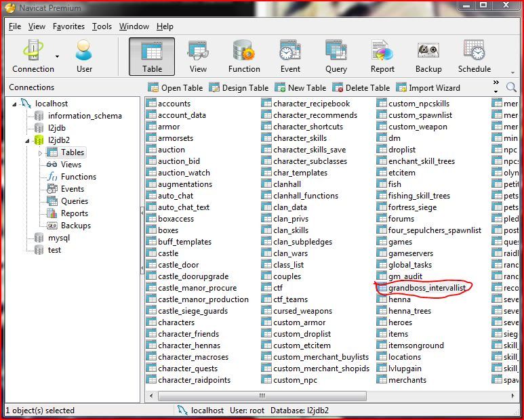Click the search magnifier icon
The image size is (524, 420).
pyautogui.click(x=511, y=87)
